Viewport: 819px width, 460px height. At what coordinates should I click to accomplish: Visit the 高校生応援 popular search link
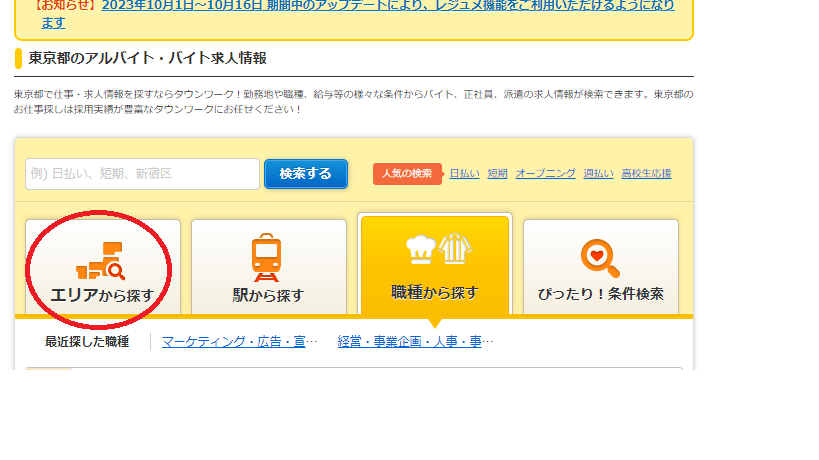click(648, 173)
